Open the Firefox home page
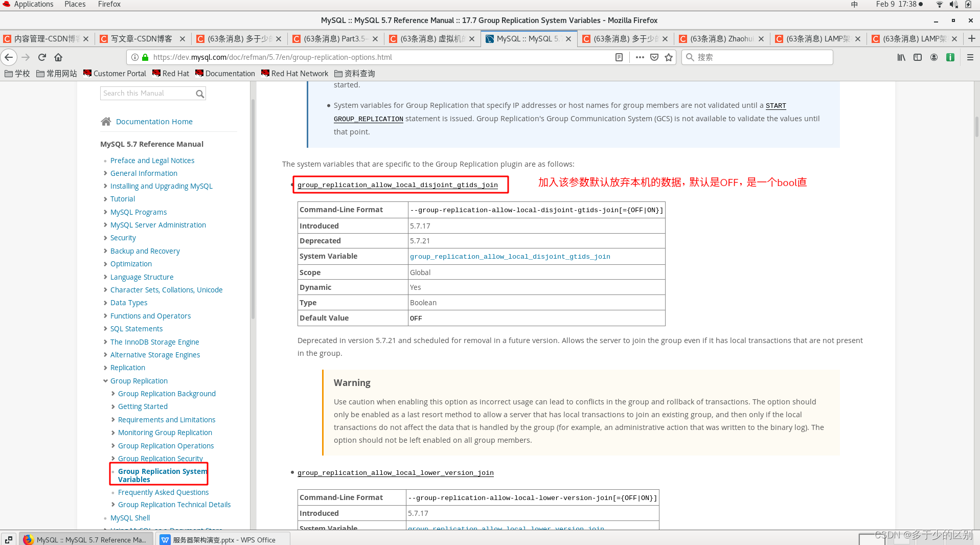 click(58, 57)
